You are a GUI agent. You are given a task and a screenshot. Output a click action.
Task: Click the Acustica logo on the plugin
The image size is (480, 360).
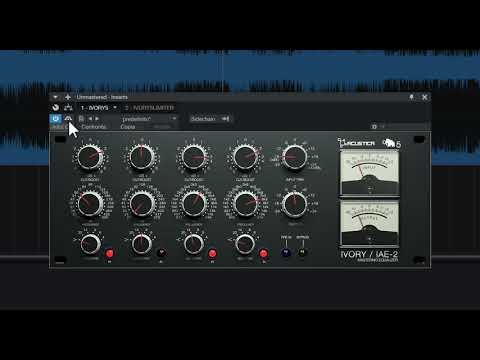(356, 143)
